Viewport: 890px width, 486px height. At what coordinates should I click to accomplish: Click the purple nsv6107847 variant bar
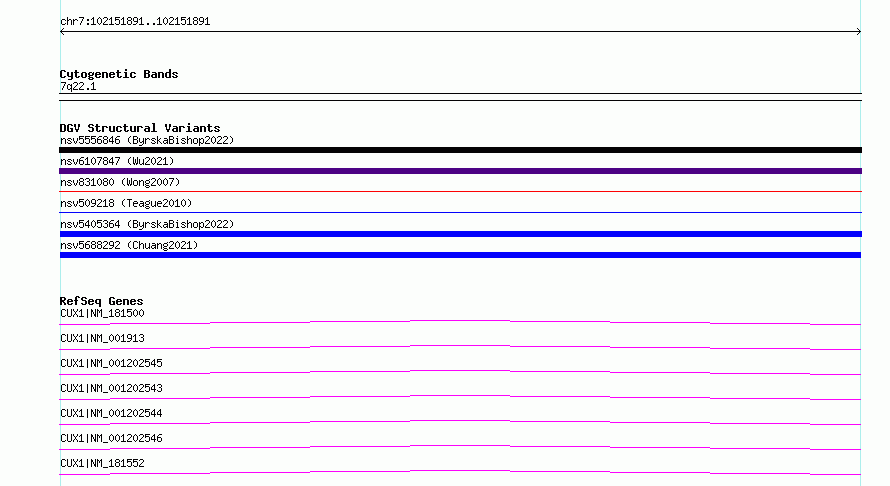[460, 171]
